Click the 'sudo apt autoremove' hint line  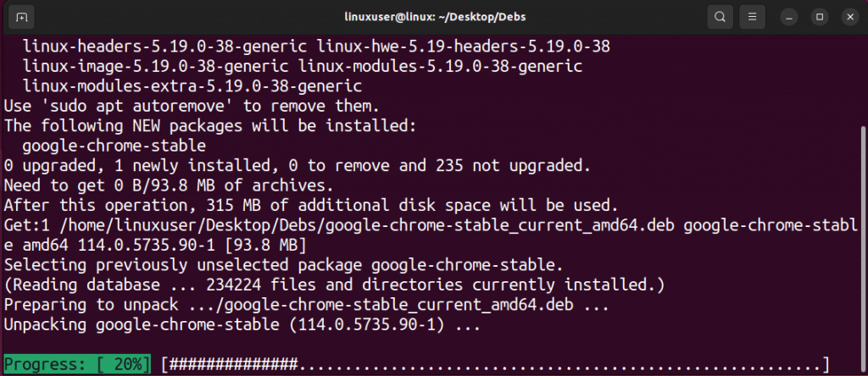tap(192, 105)
